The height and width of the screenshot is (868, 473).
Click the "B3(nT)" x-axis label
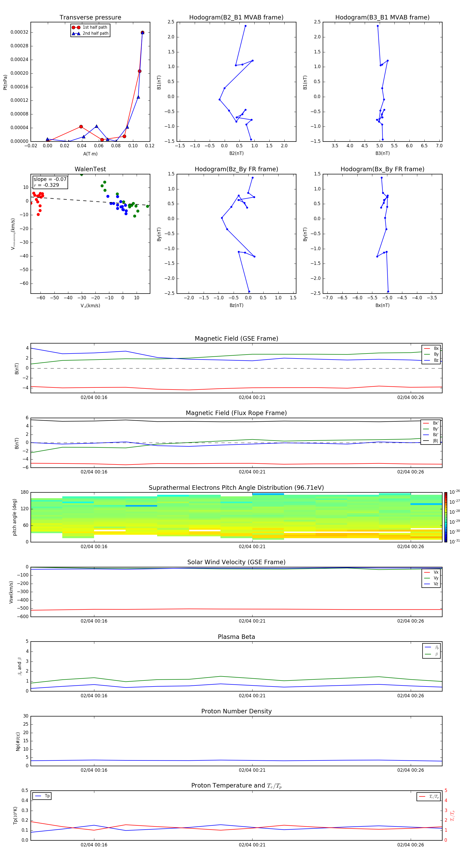pyautogui.click(x=382, y=153)
